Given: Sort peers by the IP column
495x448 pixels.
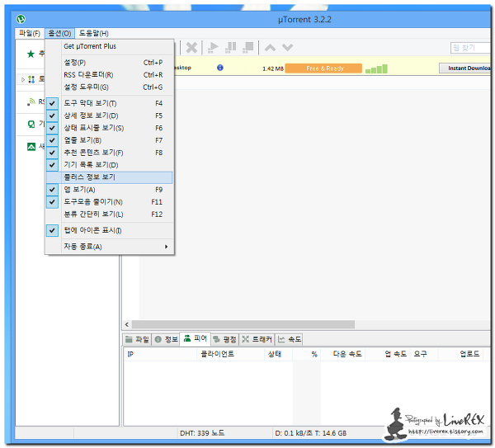Looking at the screenshot, I should 160,354.
